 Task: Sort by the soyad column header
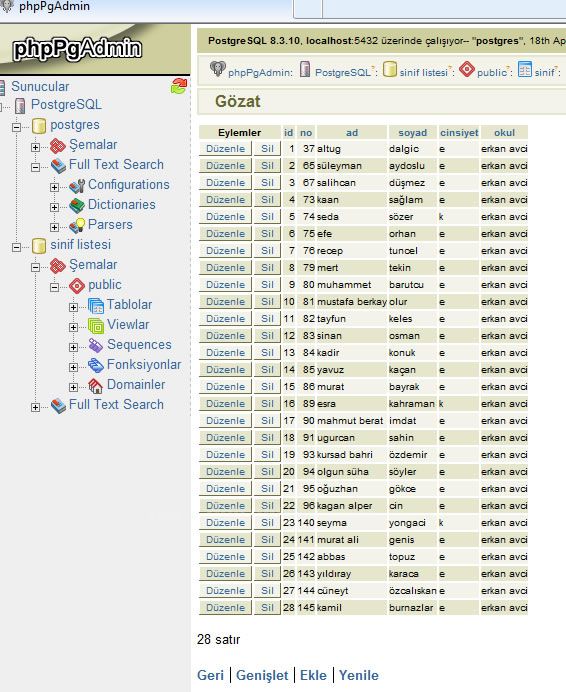(413, 132)
